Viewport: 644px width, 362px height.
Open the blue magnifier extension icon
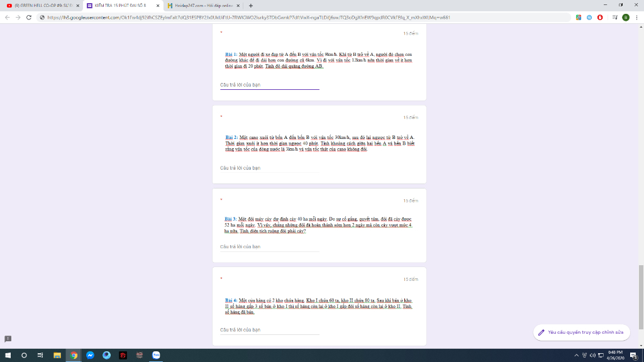click(589, 17)
